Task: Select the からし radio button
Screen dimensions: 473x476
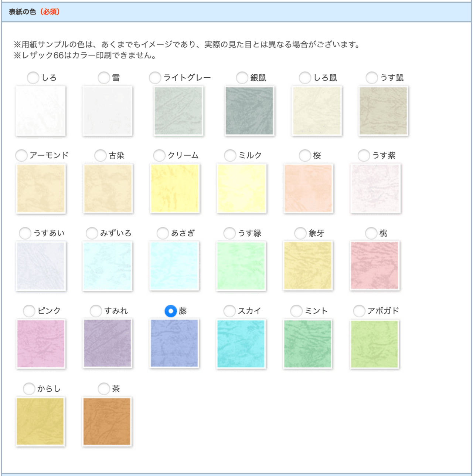Action: click(x=29, y=389)
